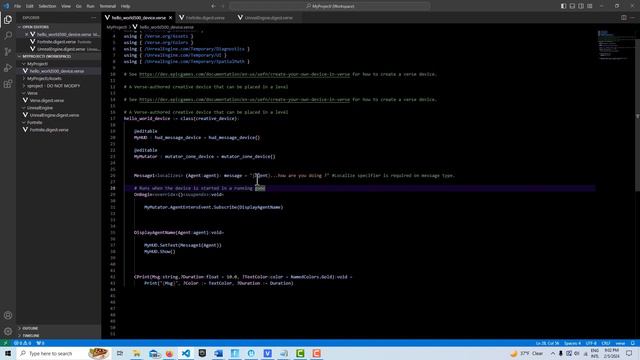Open the Windows Start menu
Viewport: 640px width, 360px height.
coord(8,353)
